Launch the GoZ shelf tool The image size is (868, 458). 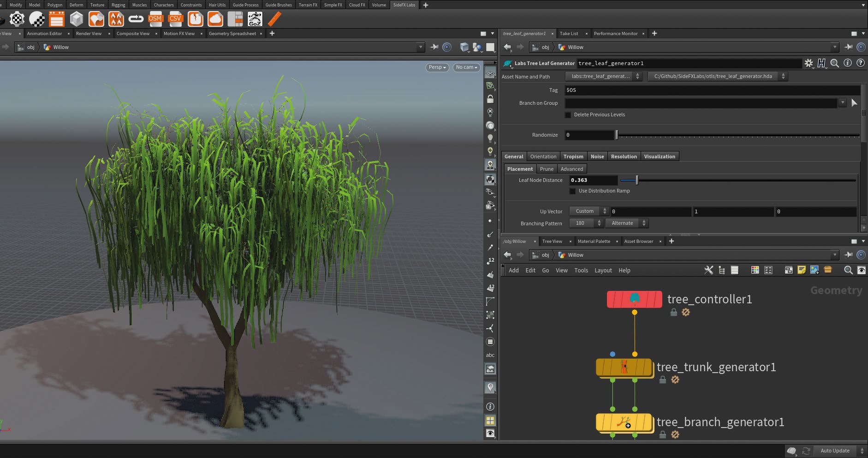click(255, 19)
